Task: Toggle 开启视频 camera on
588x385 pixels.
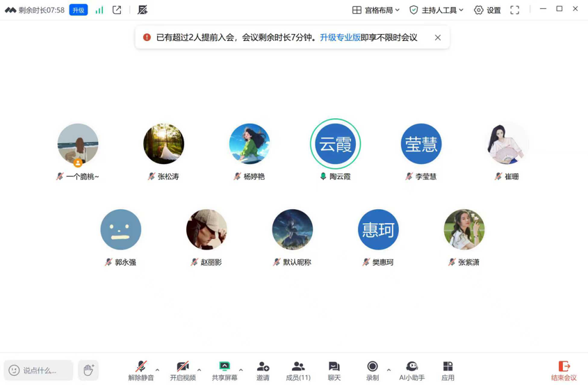Action: (182, 370)
